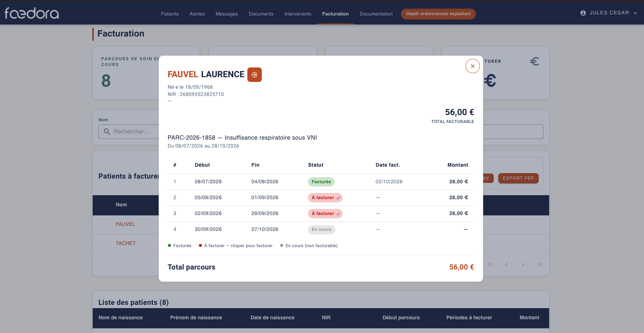
Task: Open the Intervenants tab
Action: [x=298, y=14]
